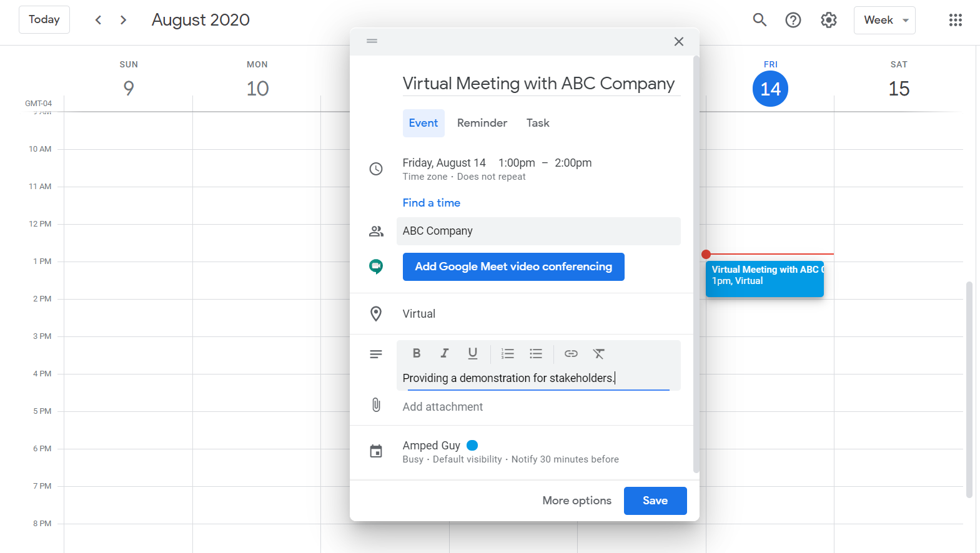This screenshot has height=553, width=980.
Task: Select Monday 10 date header
Action: tap(257, 89)
